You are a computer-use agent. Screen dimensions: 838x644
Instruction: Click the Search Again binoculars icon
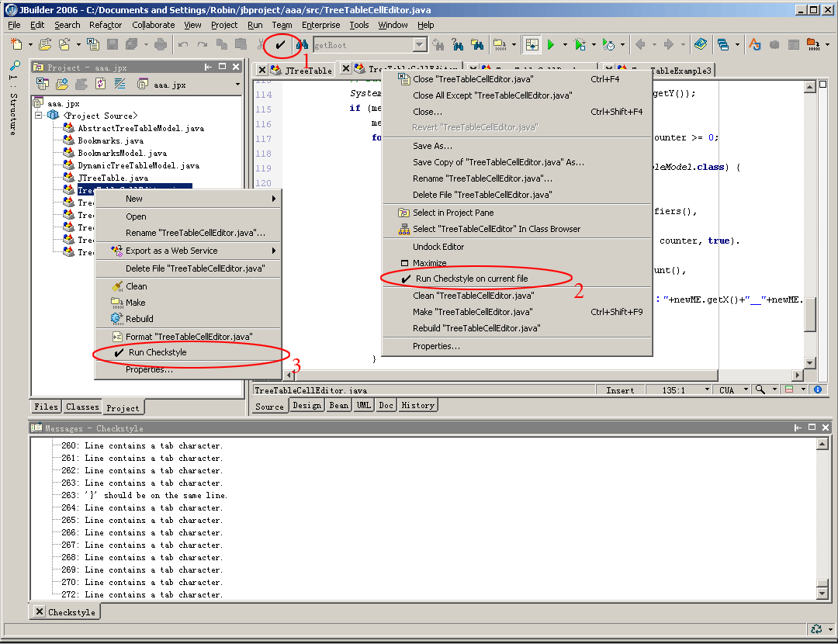click(x=458, y=45)
